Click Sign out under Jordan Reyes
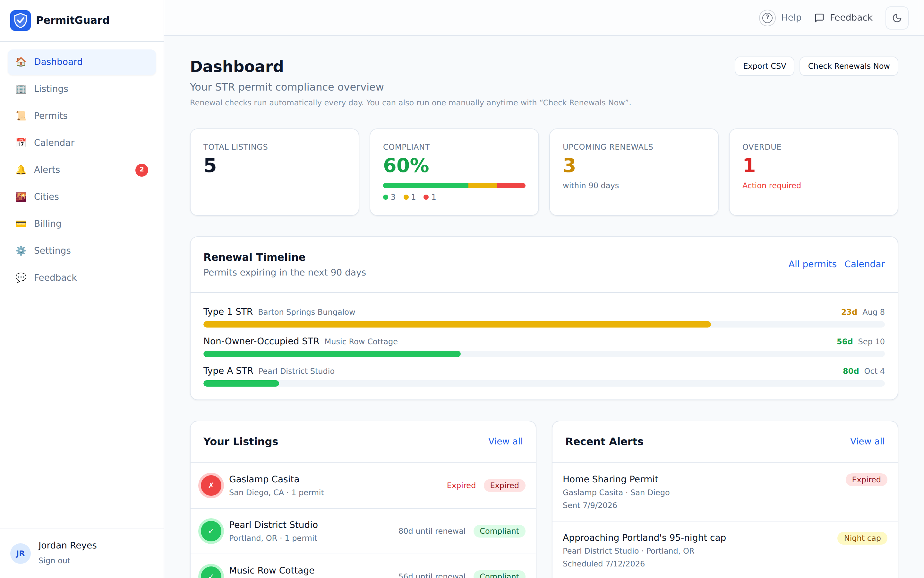The height and width of the screenshot is (578, 924). pyautogui.click(x=54, y=561)
